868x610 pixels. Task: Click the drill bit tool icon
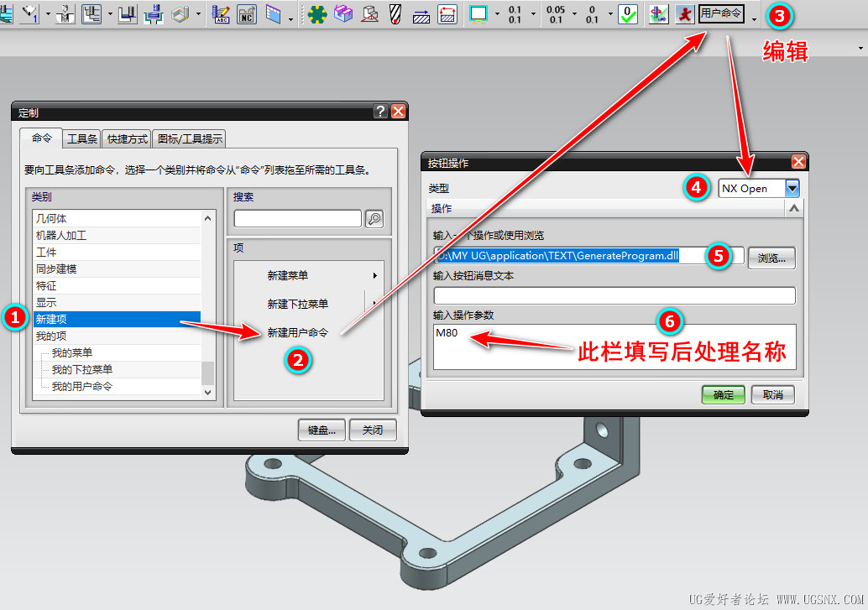pyautogui.click(x=395, y=13)
